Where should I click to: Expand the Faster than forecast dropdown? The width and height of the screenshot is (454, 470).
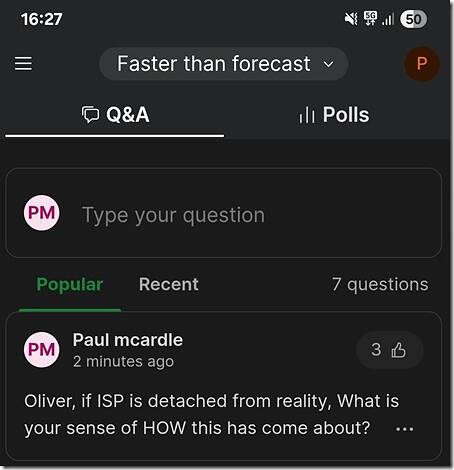(224, 64)
